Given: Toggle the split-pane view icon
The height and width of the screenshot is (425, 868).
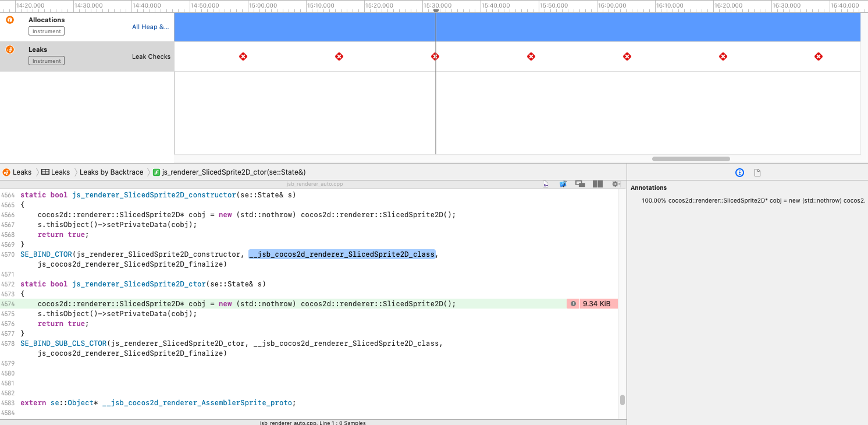Looking at the screenshot, I should click(597, 184).
